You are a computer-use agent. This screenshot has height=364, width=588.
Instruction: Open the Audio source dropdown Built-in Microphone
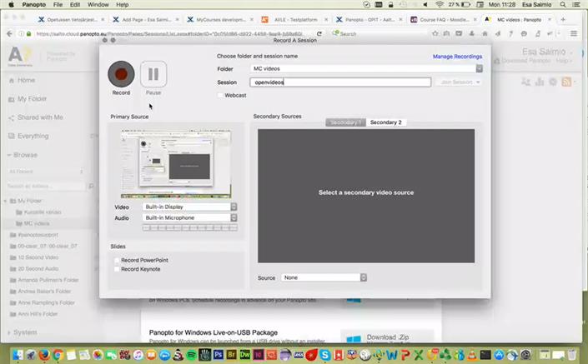(190, 217)
